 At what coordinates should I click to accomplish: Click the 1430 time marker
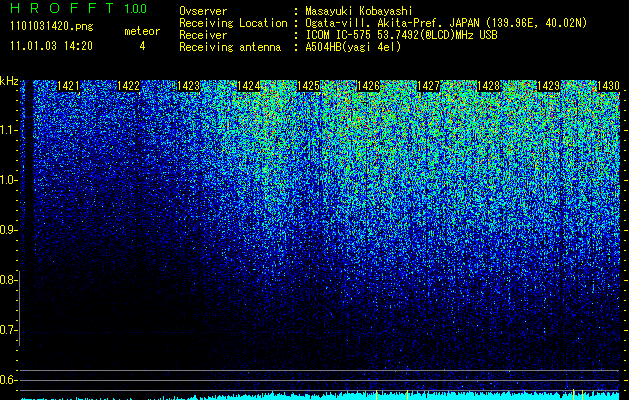608,86
